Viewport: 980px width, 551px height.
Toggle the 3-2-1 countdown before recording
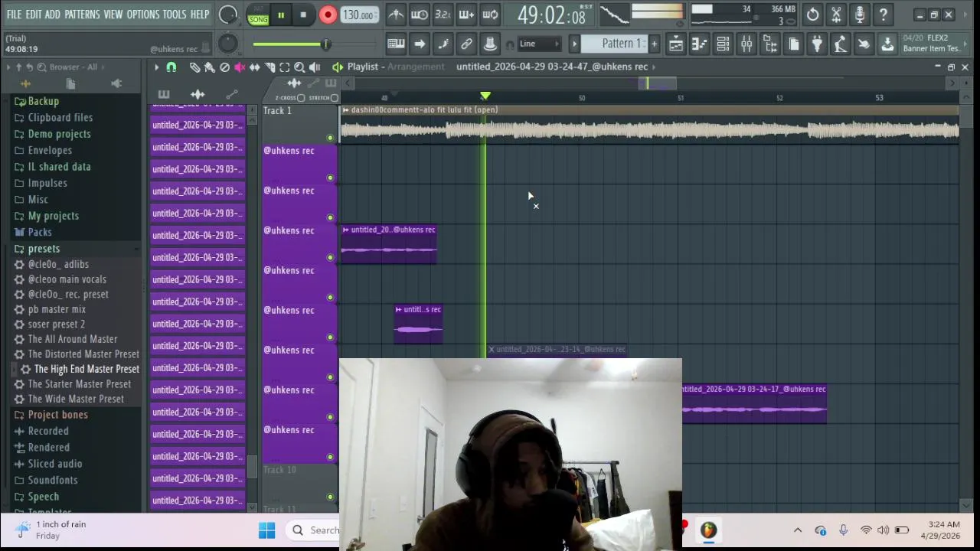pyautogui.click(x=443, y=15)
